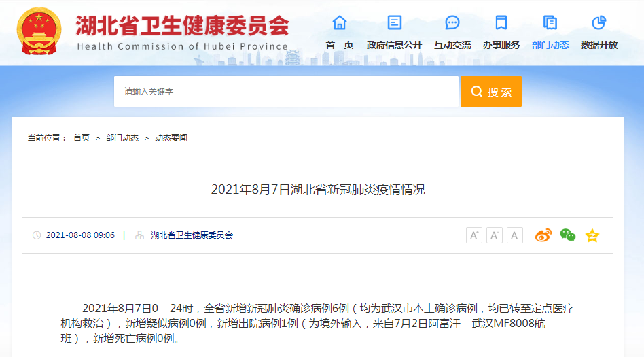This screenshot has height=357, width=644.
Task: Share the article via WeChat icon
Action: click(567, 235)
